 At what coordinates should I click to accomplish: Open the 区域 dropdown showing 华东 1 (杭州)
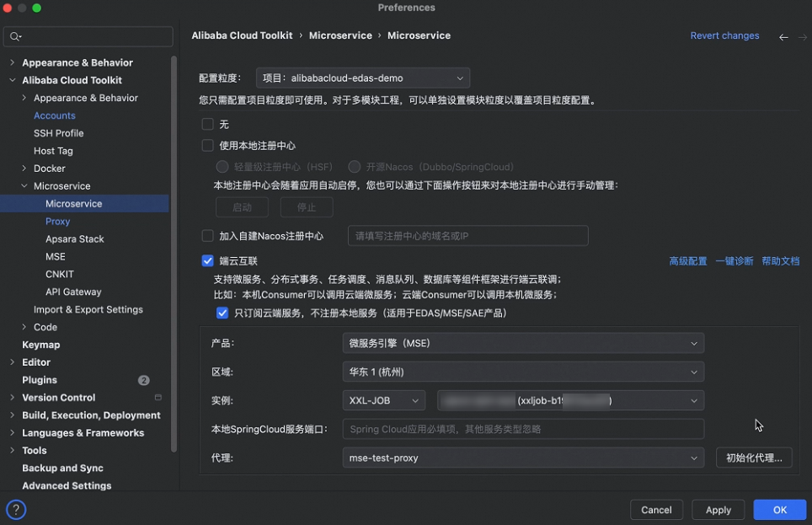[x=523, y=372]
